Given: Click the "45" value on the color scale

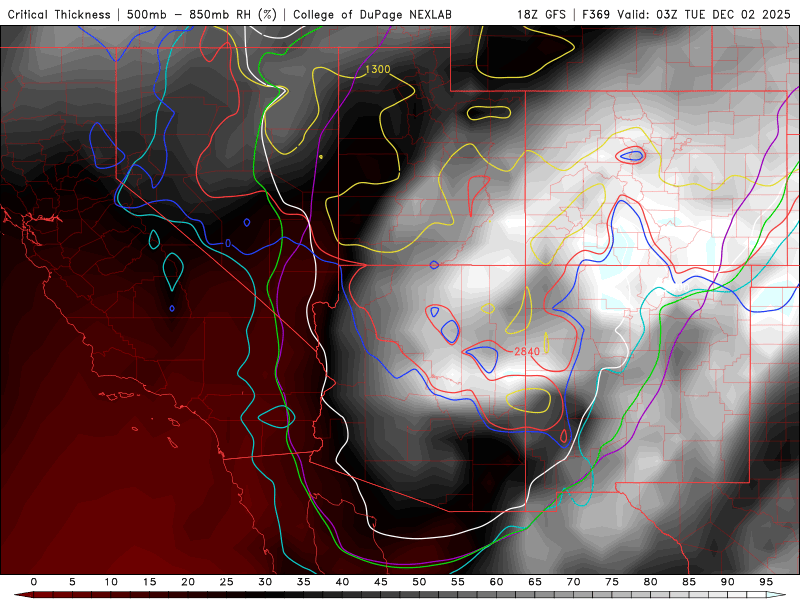Looking at the screenshot, I should tap(381, 582).
